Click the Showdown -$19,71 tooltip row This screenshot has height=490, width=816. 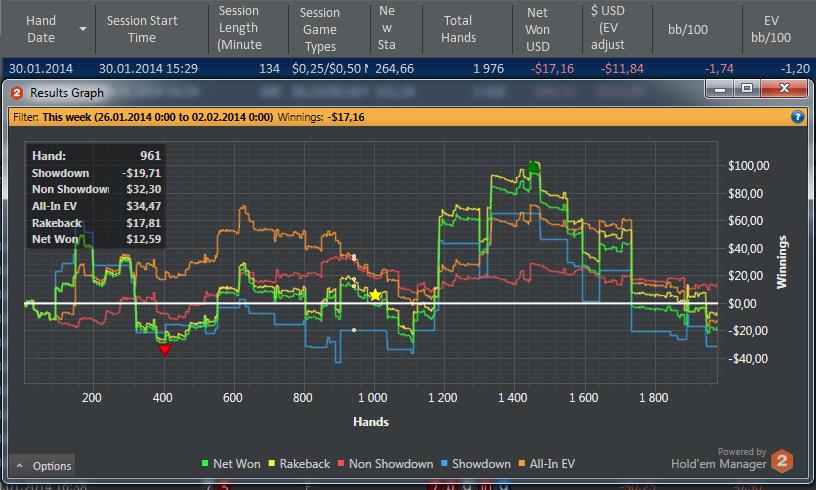pos(96,173)
